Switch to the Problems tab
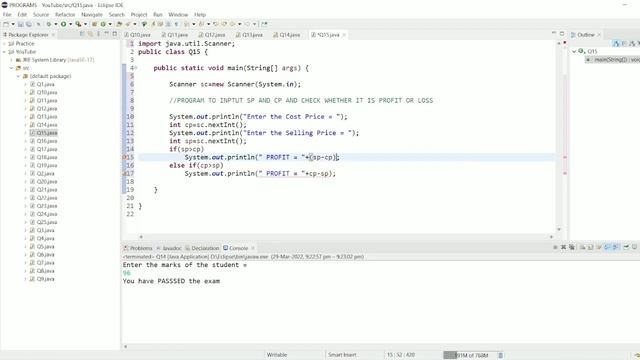This screenshot has width=640, height=360. [138, 248]
